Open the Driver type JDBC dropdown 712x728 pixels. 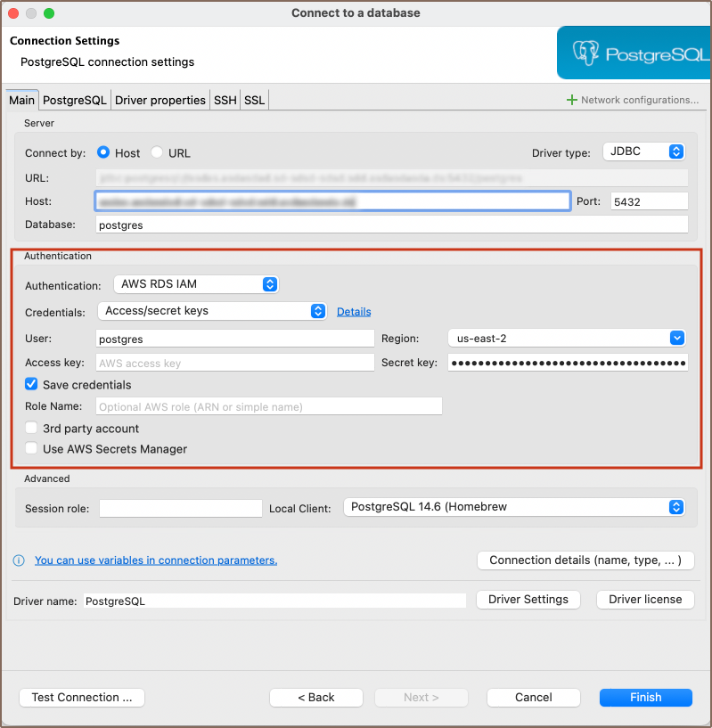[x=643, y=152]
